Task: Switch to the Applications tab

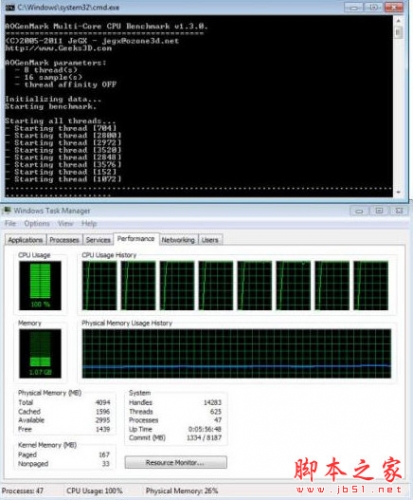Action: tap(25, 240)
